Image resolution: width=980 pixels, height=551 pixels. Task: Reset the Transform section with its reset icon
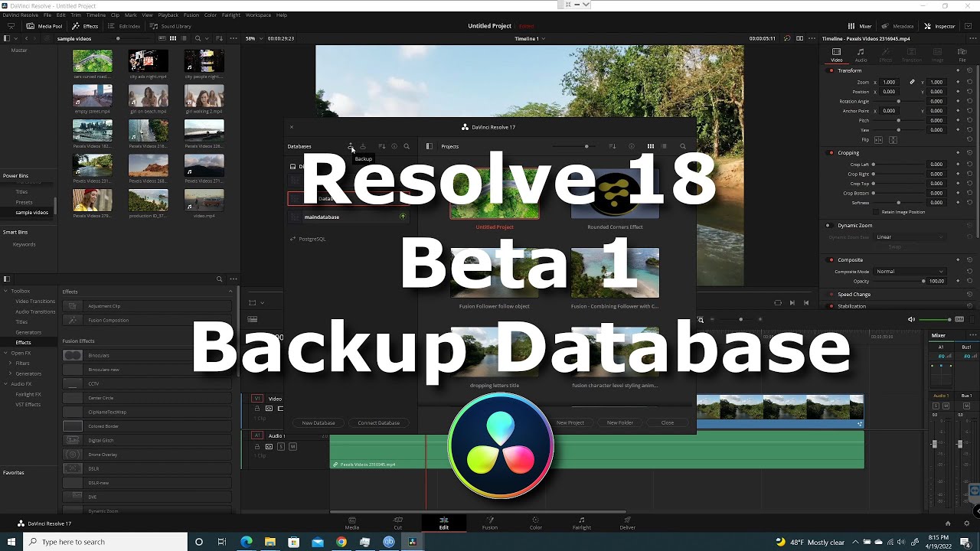click(969, 70)
